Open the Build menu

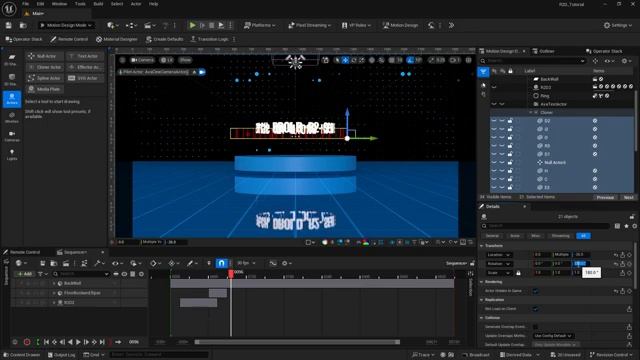pyautogui.click(x=98, y=4)
